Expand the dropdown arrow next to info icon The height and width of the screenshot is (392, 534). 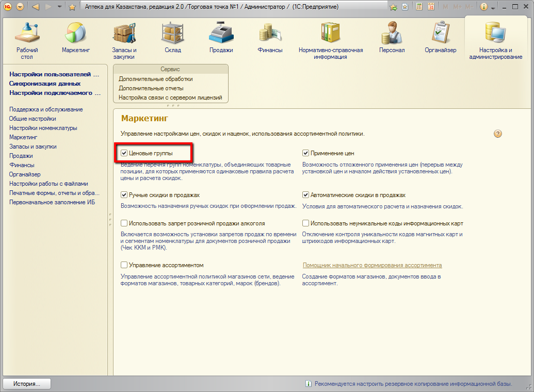[493, 8]
